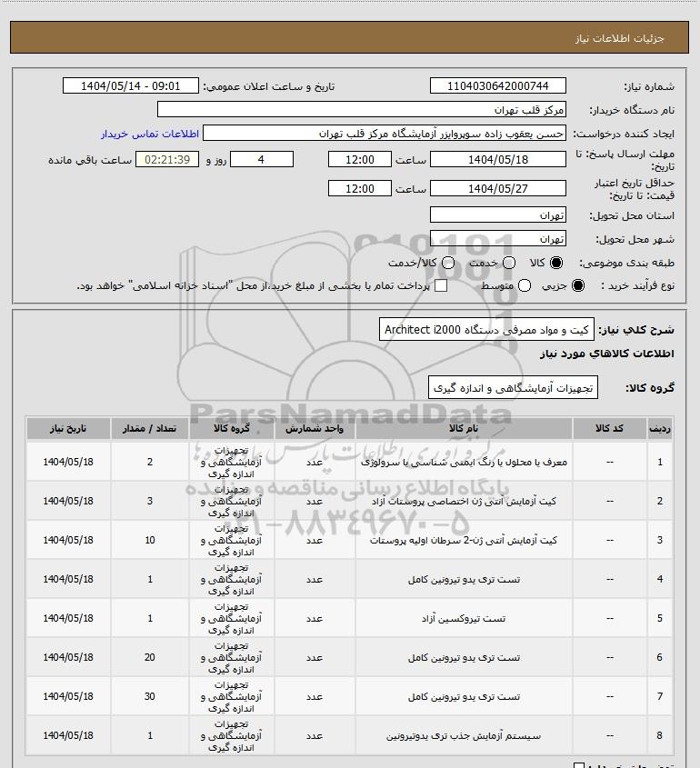The height and width of the screenshot is (768, 700).
Task: Select the کالا/خدمت radio button
Action: (448, 263)
